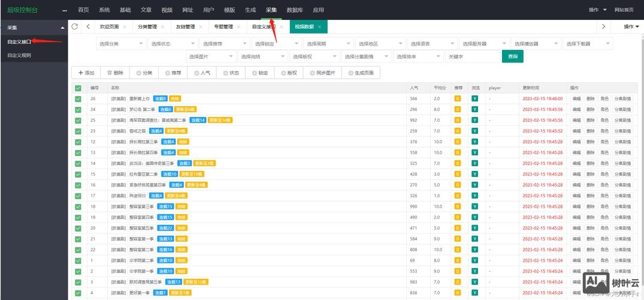Click the 超级控制台 logo text
Viewport: 644px width, 300px height.
pos(23,10)
